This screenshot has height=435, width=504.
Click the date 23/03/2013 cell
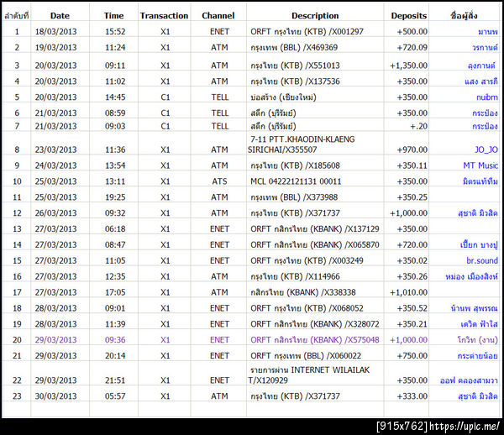(x=56, y=149)
